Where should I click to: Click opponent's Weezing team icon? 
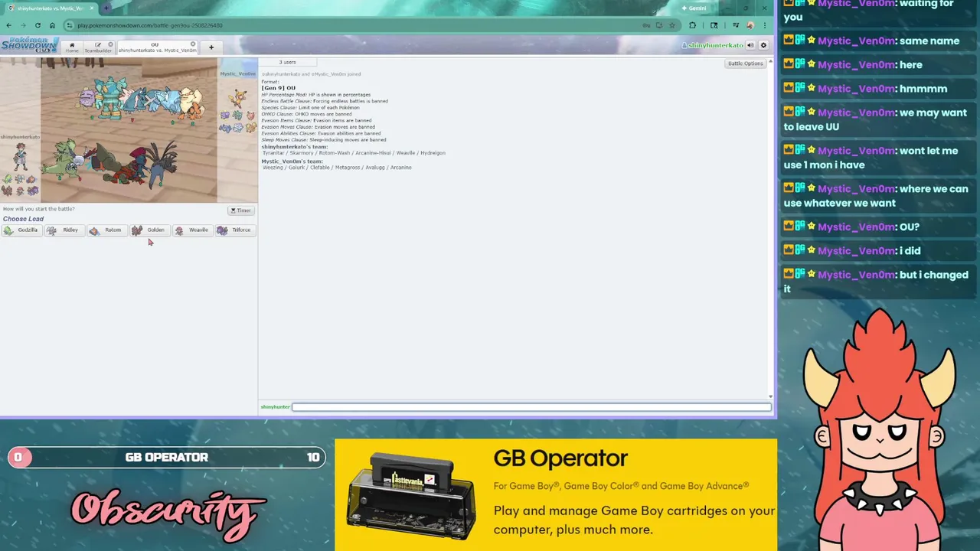[225, 116]
